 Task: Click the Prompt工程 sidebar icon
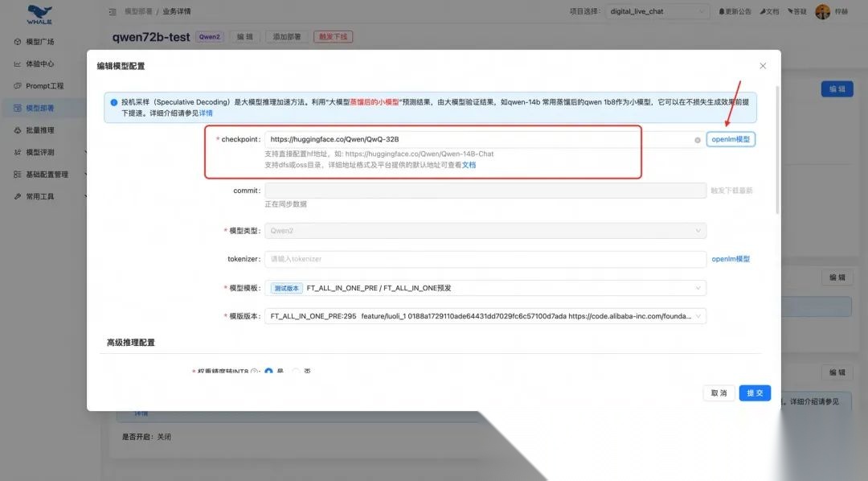(17, 86)
